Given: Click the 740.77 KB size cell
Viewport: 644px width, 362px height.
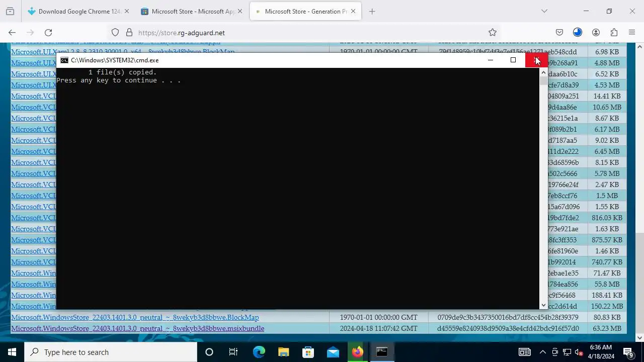Looking at the screenshot, I should 607,262.
